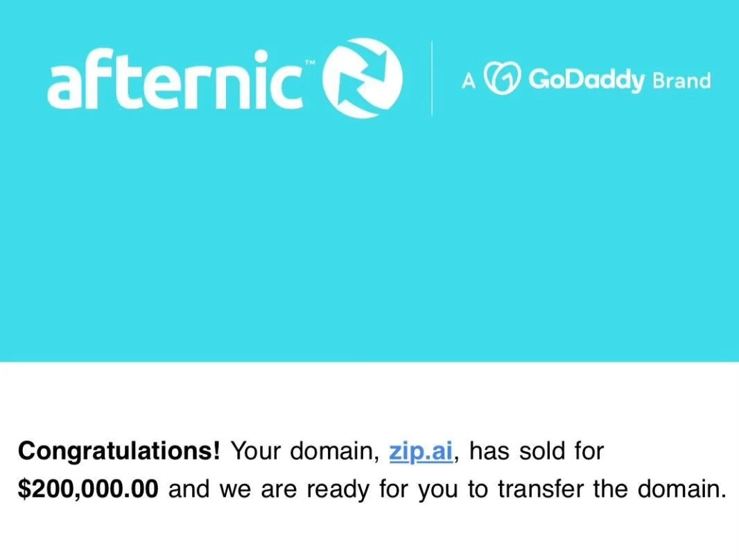Click the words 'and we are ready'
This screenshot has height=560, width=739.
[269, 490]
